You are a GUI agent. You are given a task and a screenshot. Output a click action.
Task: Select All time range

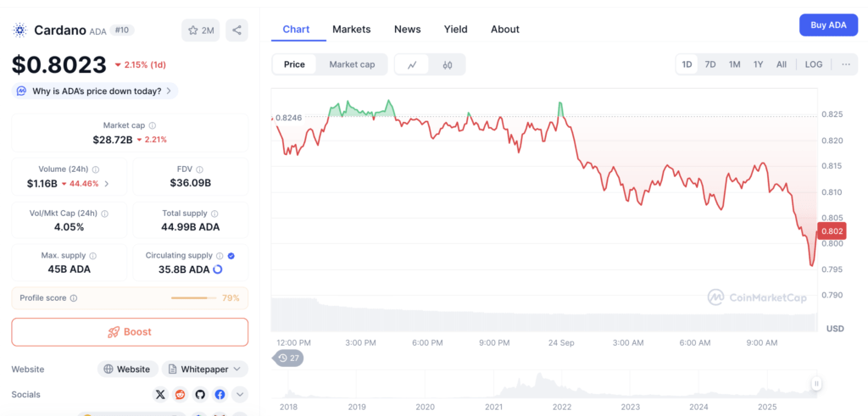point(781,64)
